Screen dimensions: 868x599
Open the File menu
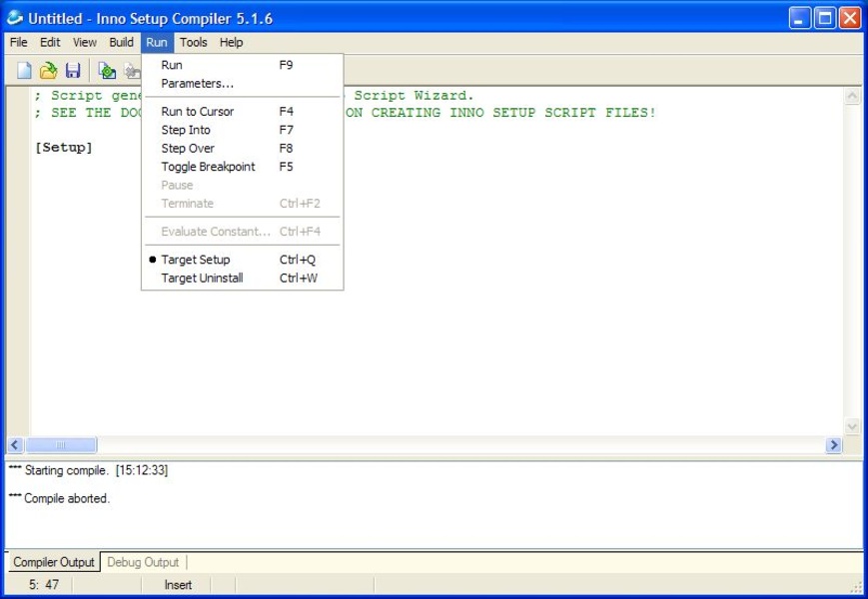[x=18, y=43]
